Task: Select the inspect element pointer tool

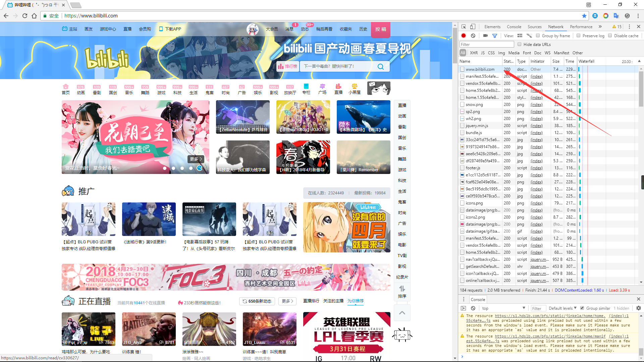Action: 464,26
